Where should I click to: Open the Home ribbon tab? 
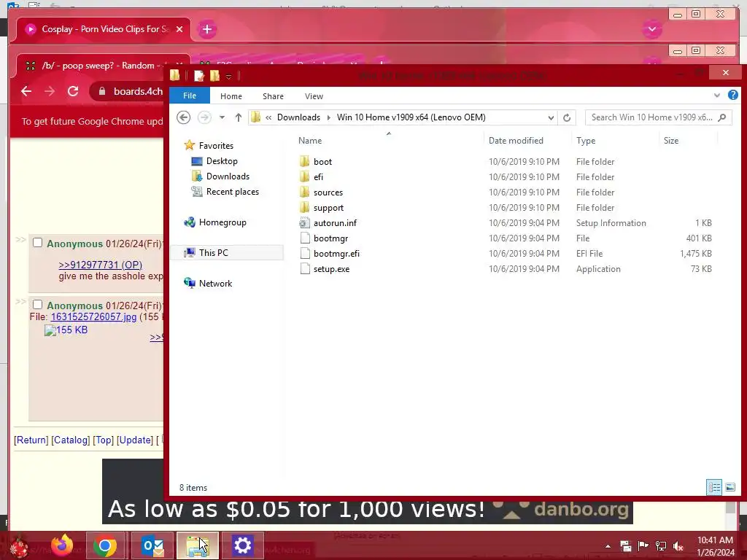[x=231, y=96]
